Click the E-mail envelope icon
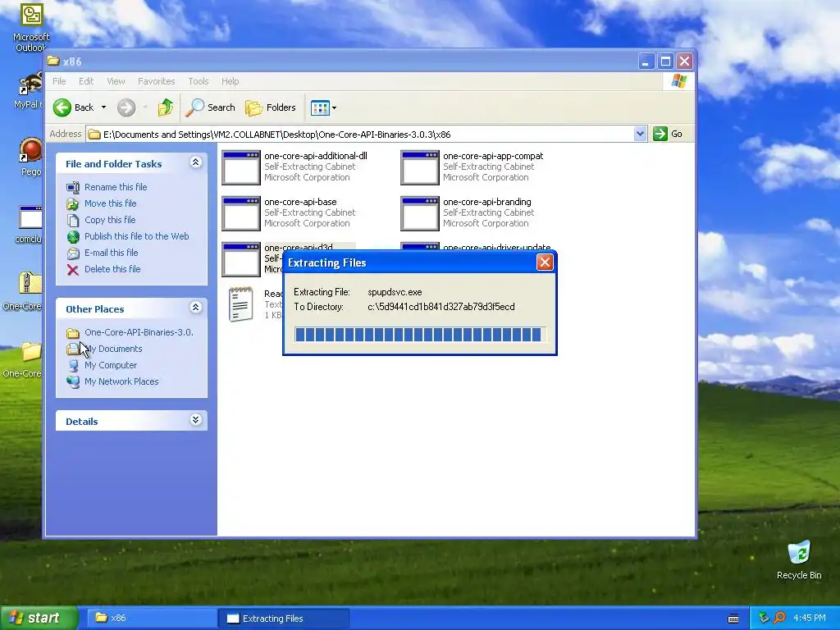 (73, 253)
